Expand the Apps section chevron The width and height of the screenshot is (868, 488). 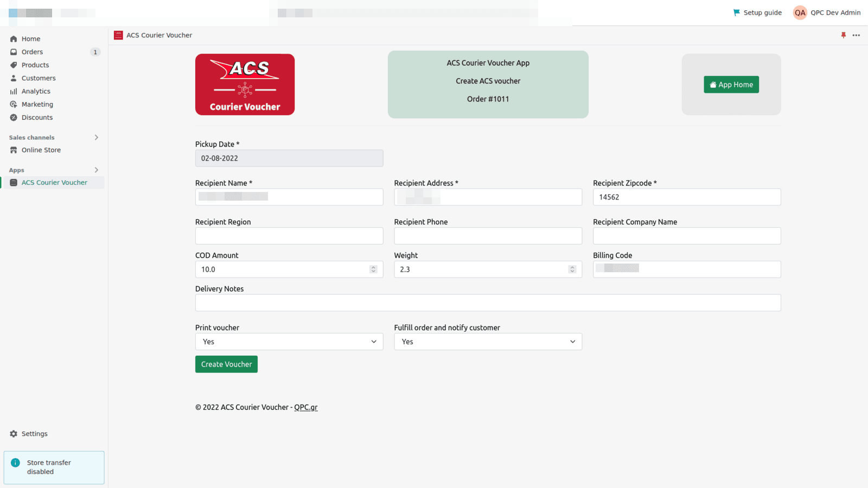click(96, 170)
